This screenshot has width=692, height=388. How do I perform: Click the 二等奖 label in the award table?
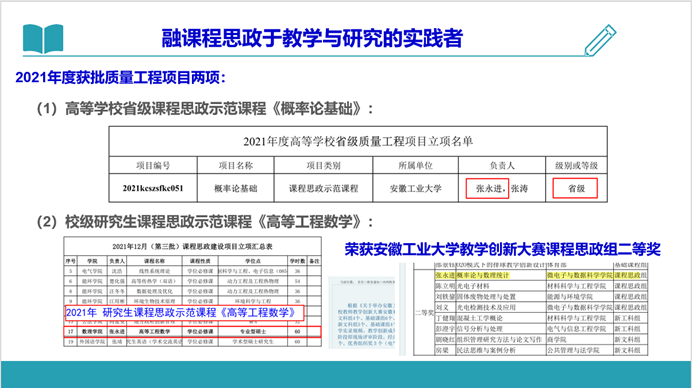(425, 313)
